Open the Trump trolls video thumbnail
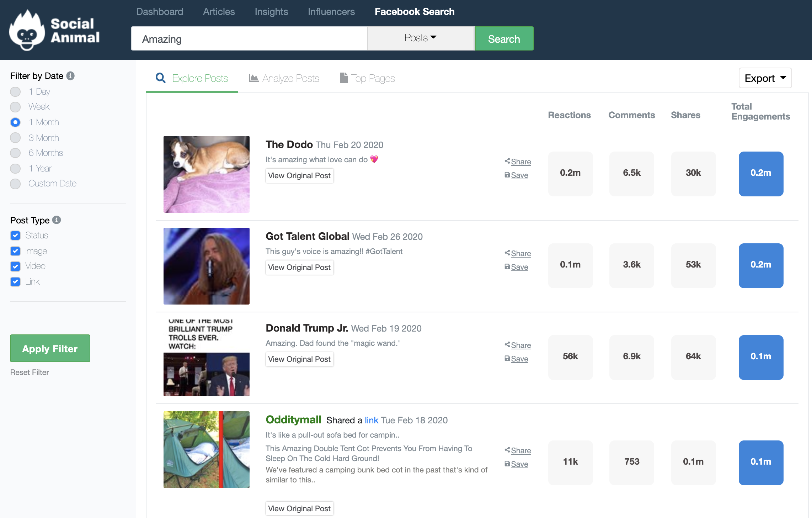The height and width of the screenshot is (518, 812). (207, 358)
